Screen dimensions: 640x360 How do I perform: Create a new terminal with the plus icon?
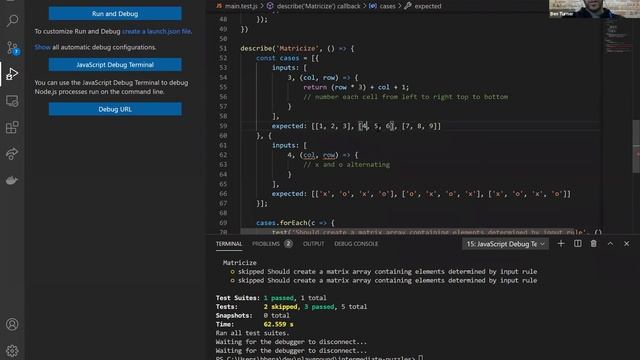[x=561, y=244]
